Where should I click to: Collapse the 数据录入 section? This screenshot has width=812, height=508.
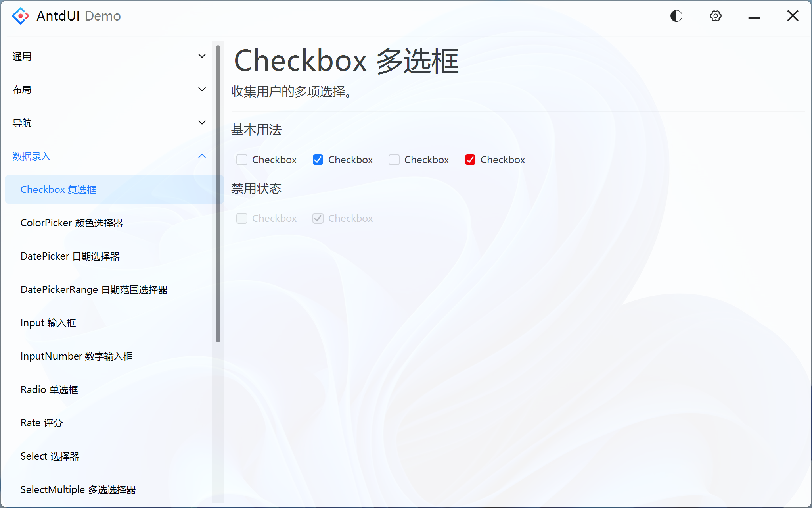pyautogui.click(x=107, y=156)
